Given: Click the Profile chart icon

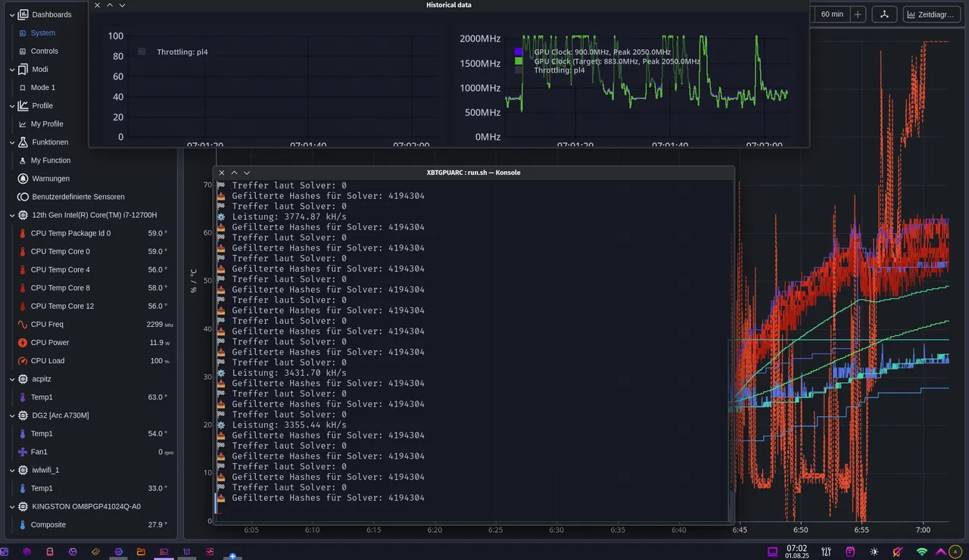Looking at the screenshot, I should pos(23,106).
